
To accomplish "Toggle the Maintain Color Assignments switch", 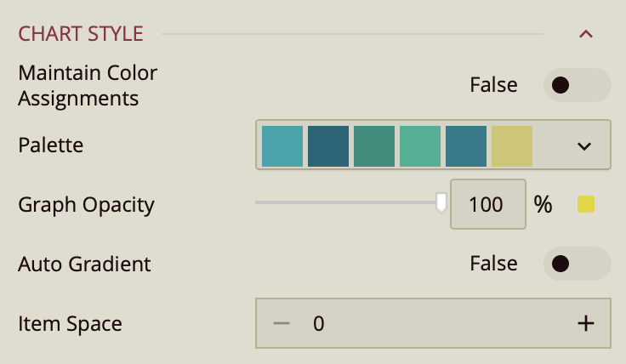I will [x=577, y=85].
